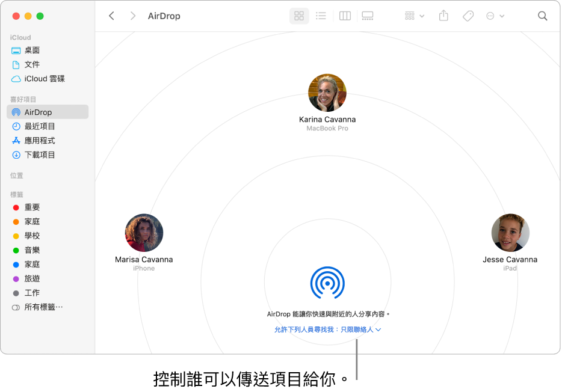
Task: Click the Karina Cavanna name label
Action: (327, 120)
